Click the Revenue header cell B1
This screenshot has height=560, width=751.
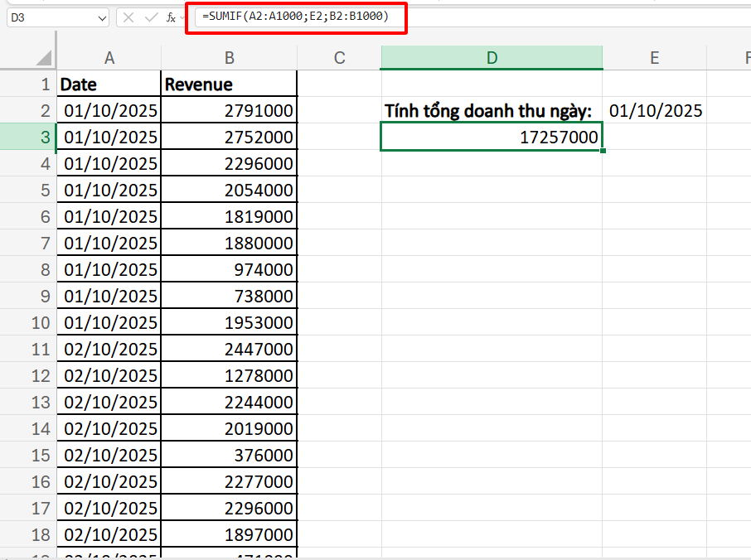(x=229, y=84)
